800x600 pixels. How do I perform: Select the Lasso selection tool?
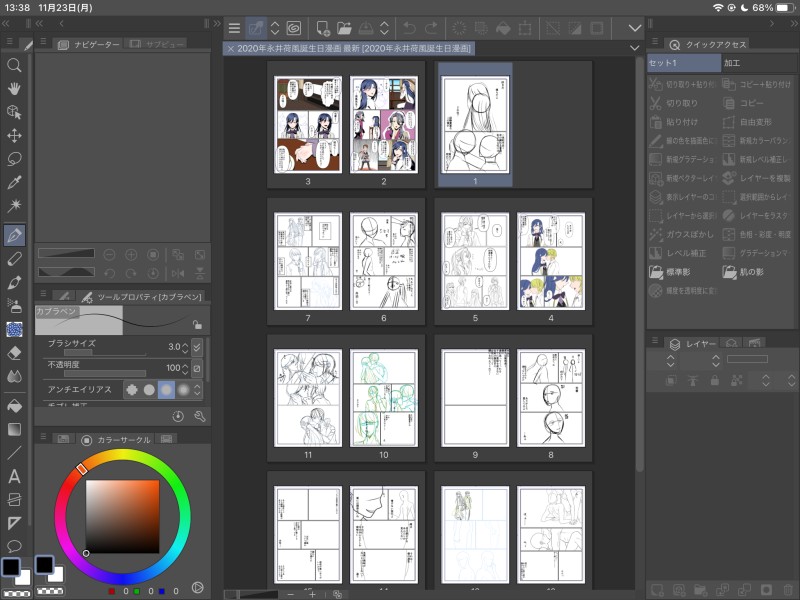pyautogui.click(x=14, y=159)
